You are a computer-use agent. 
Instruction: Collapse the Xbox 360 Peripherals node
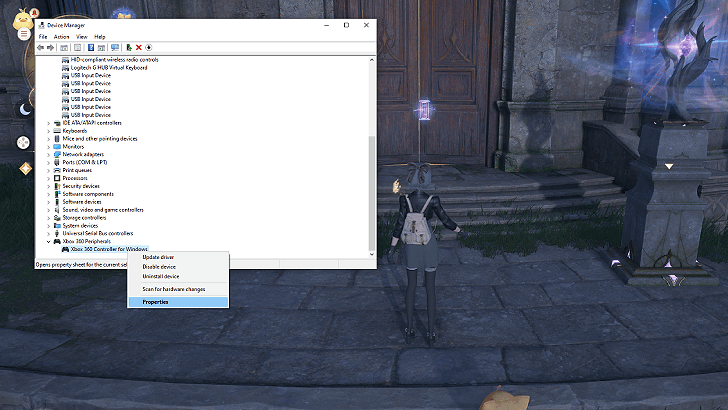pyautogui.click(x=48, y=241)
